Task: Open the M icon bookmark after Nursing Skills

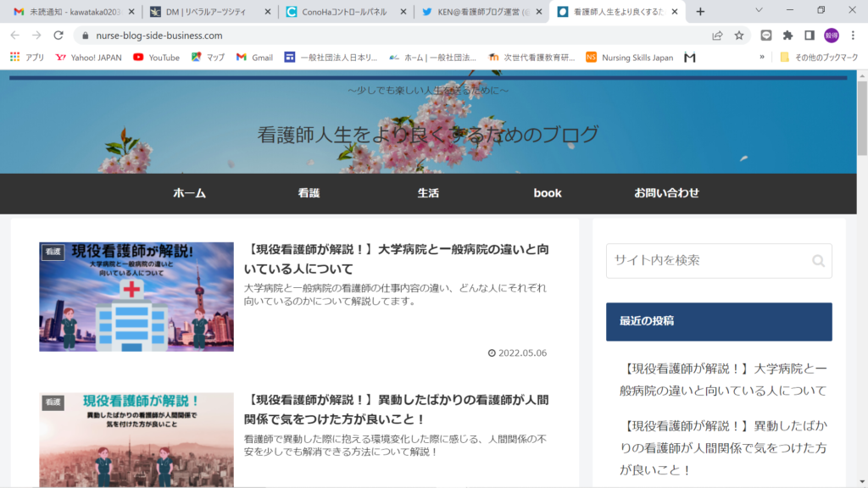Action: click(690, 57)
